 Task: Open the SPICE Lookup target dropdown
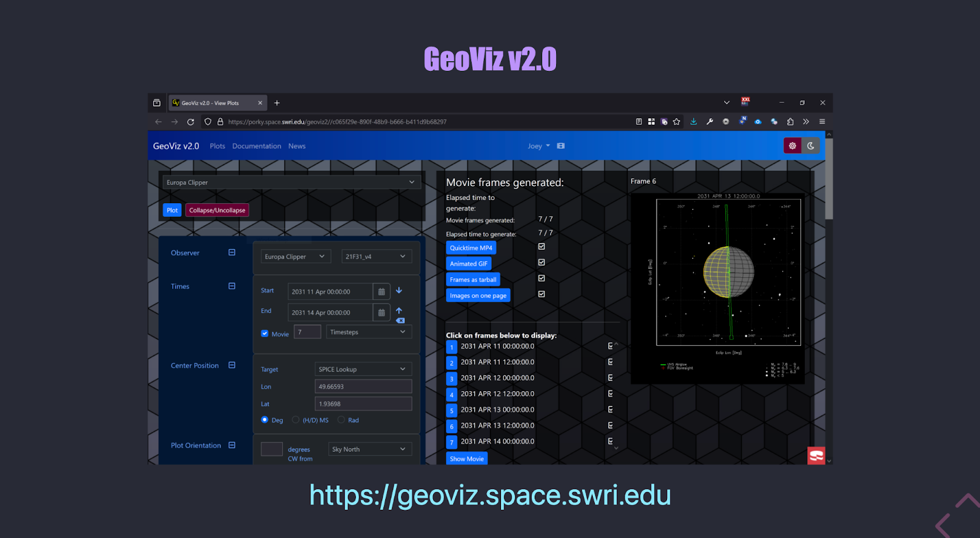(363, 369)
